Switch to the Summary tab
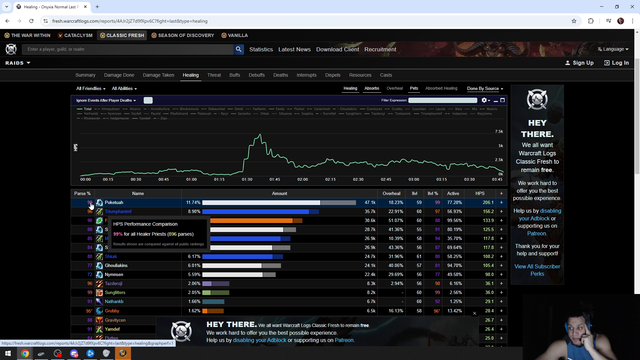Image resolution: width=640 pixels, height=360 pixels. 85,75
